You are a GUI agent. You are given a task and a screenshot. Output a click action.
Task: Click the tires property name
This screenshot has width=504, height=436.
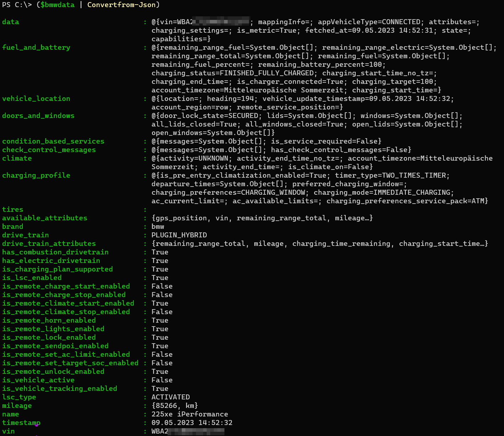coord(13,209)
